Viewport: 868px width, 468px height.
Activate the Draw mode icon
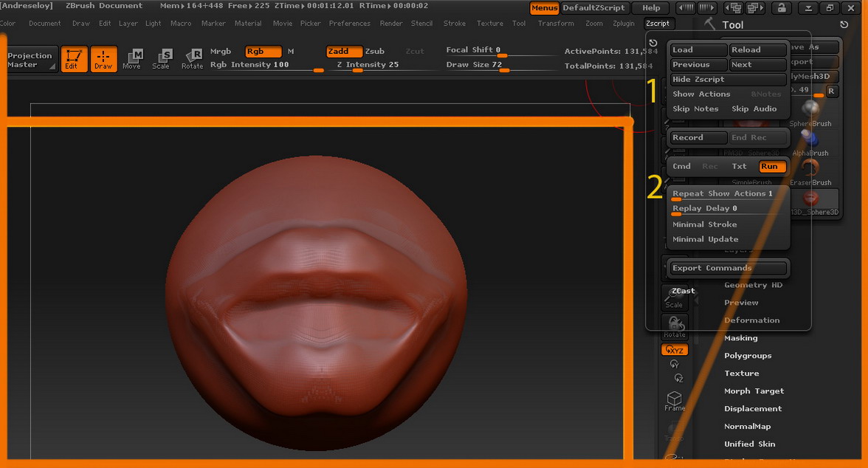click(x=103, y=59)
